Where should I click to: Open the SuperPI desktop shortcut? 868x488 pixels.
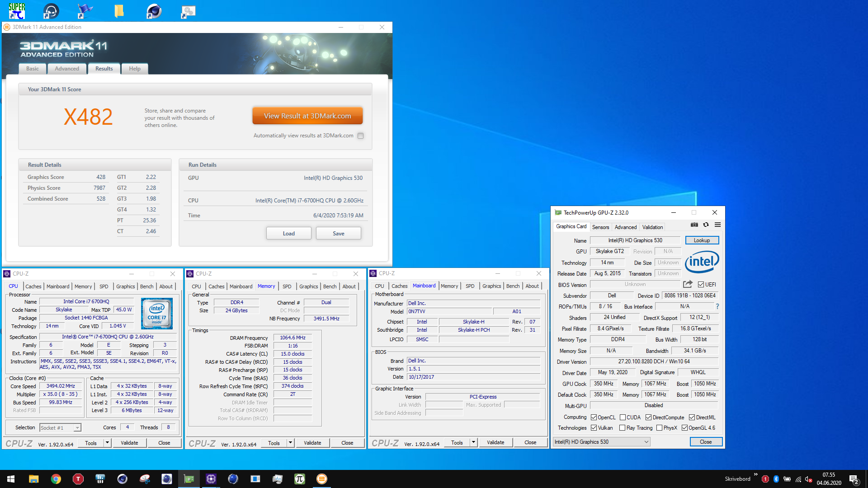pos(17,11)
